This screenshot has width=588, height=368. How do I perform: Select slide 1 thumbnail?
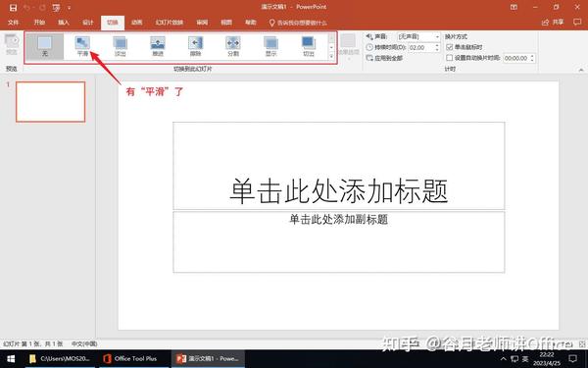point(51,102)
